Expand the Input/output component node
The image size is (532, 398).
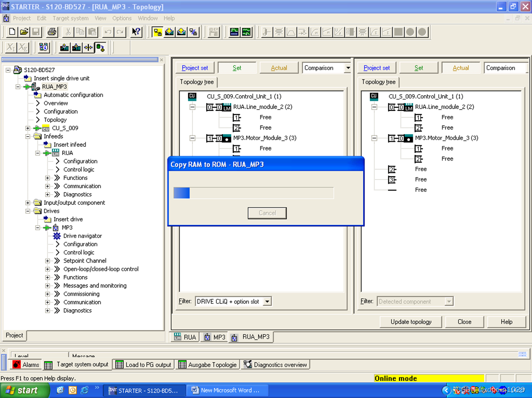click(28, 203)
